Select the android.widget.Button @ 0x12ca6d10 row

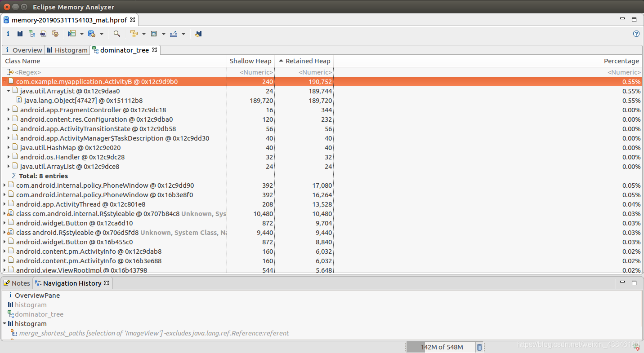pos(322,223)
